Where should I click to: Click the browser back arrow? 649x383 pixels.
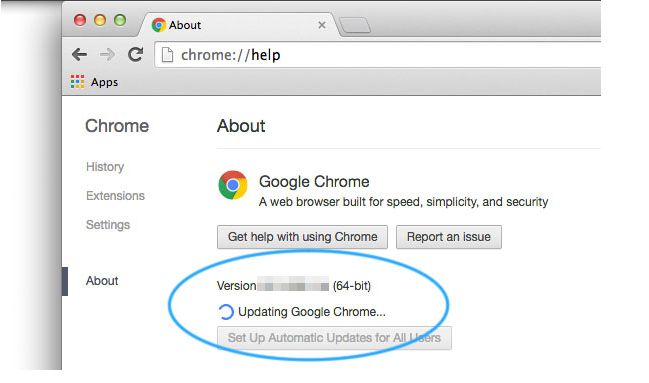click(x=79, y=54)
